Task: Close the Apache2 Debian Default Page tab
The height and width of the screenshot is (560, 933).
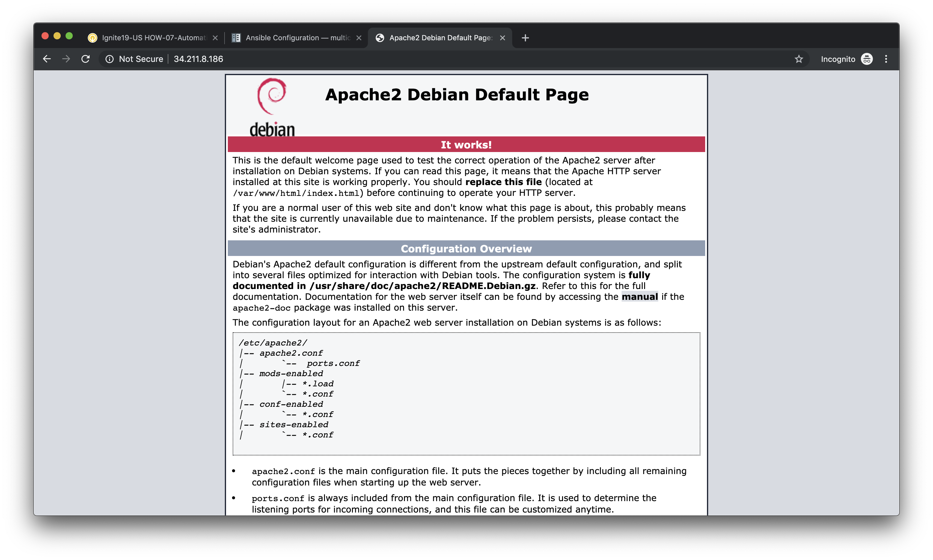Action: (x=502, y=38)
